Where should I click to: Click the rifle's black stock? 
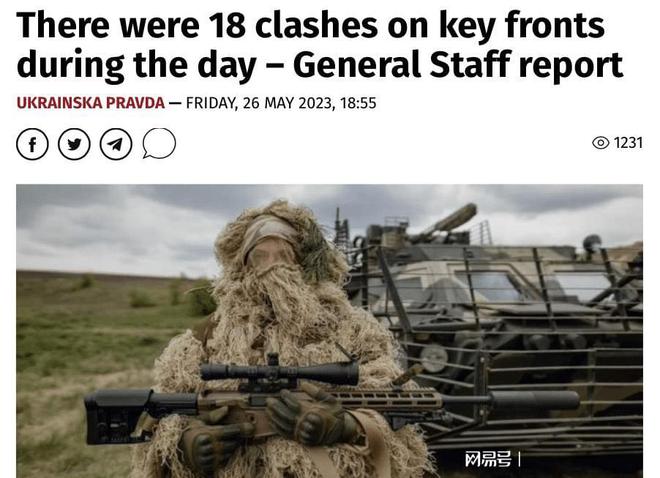click(126, 416)
